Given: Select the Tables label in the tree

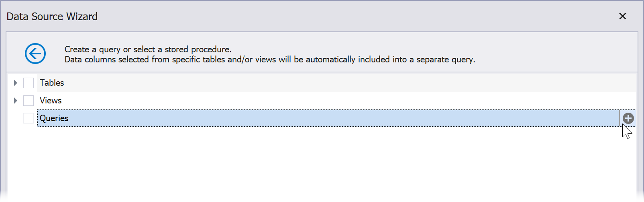Looking at the screenshot, I should coord(52,83).
